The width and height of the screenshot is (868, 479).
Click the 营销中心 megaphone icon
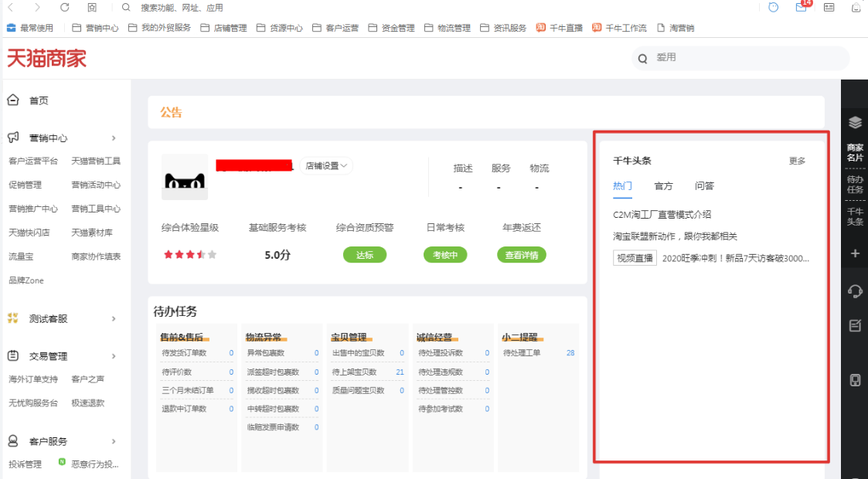tap(13, 138)
